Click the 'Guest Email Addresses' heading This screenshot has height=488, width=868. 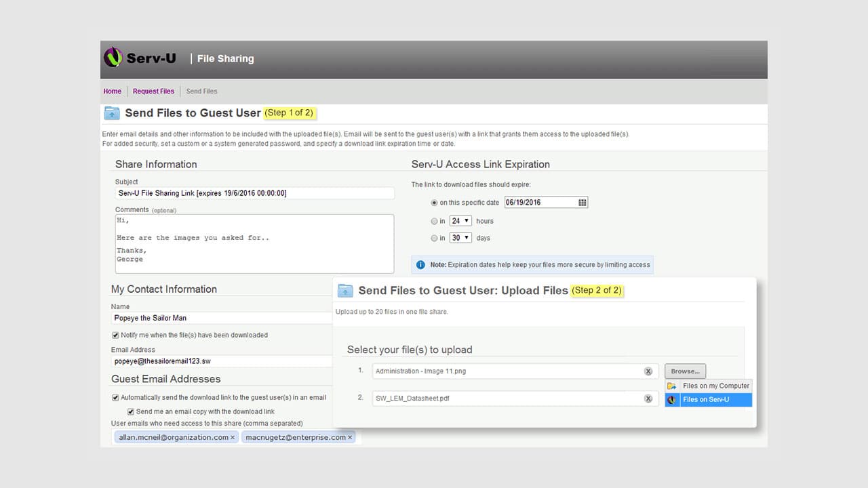tap(166, 379)
